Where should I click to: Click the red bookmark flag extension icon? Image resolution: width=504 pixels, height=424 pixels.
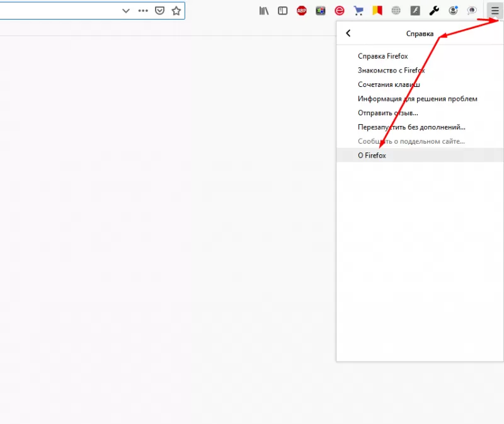[x=377, y=11]
